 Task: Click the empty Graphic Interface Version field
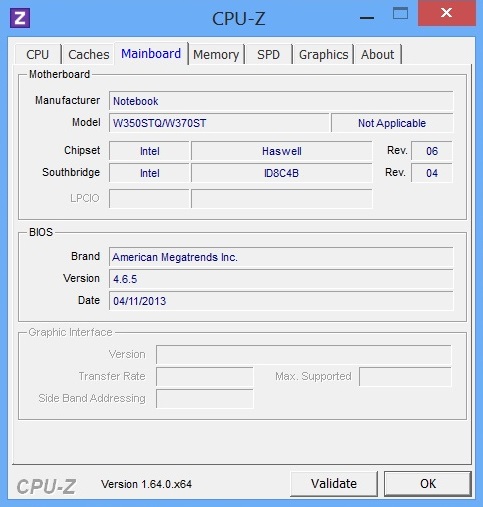304,355
